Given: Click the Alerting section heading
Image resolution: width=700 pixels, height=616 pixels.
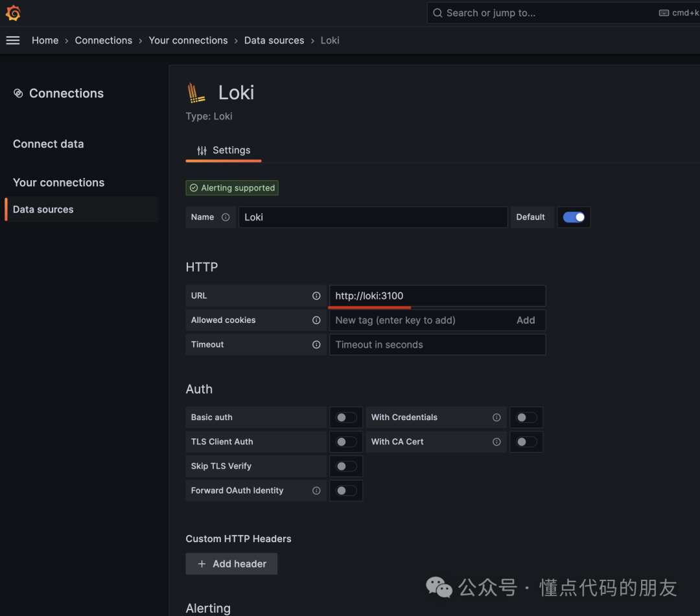Looking at the screenshot, I should pos(208,608).
